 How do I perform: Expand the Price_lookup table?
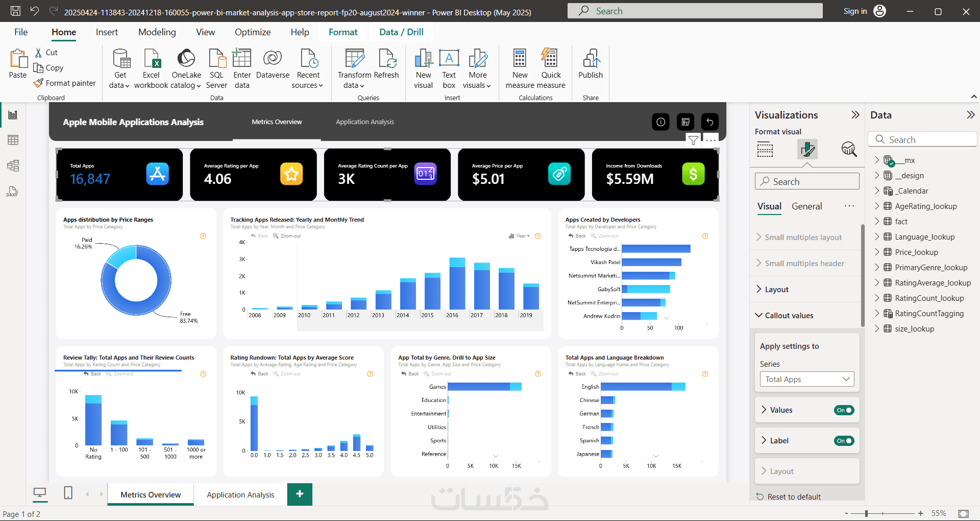[x=877, y=252]
